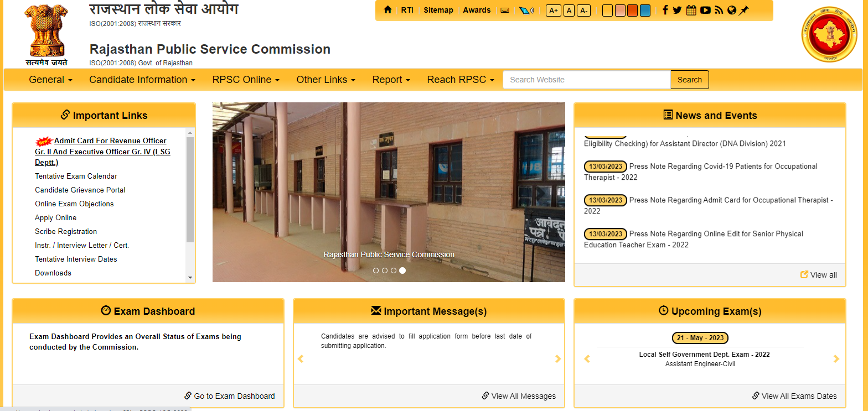Expand the Reach RPSC menu
Image resolution: width=868 pixels, height=411 pixels.
461,80
